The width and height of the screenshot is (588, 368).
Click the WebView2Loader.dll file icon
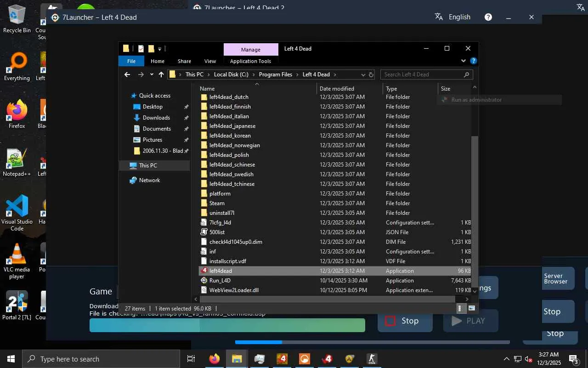point(204,290)
